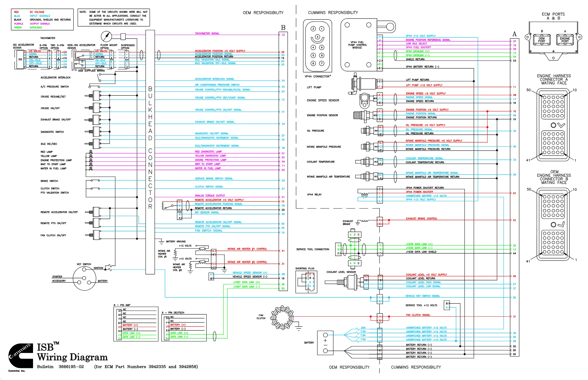Click the OEM harness connector B mating face
Screen dimensions: 588x380
pos(553,225)
